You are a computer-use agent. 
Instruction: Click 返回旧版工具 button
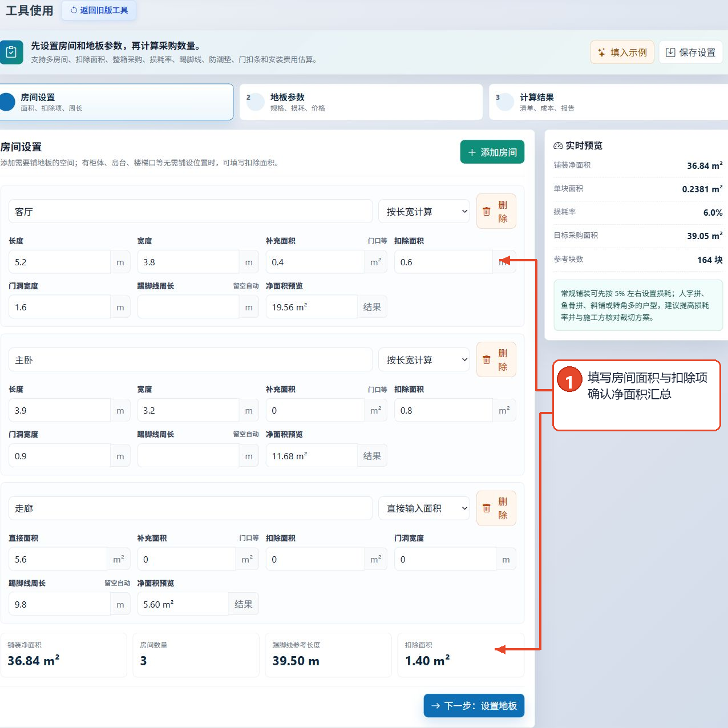coord(99,10)
